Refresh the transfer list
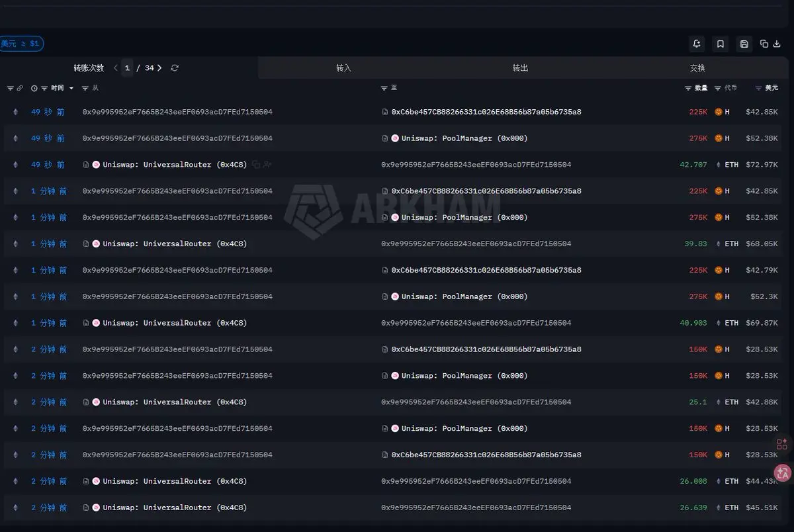The image size is (794, 532). pos(175,67)
